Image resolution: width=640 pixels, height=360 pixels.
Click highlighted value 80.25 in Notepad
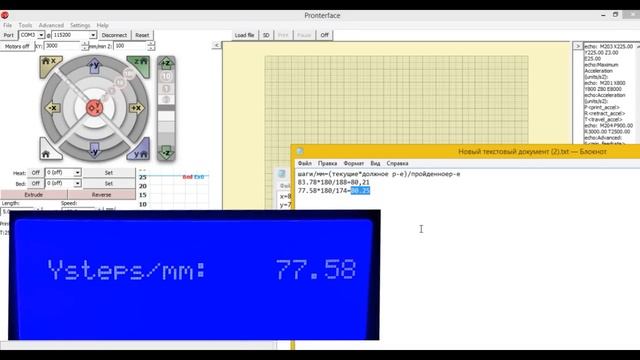pyautogui.click(x=360, y=191)
